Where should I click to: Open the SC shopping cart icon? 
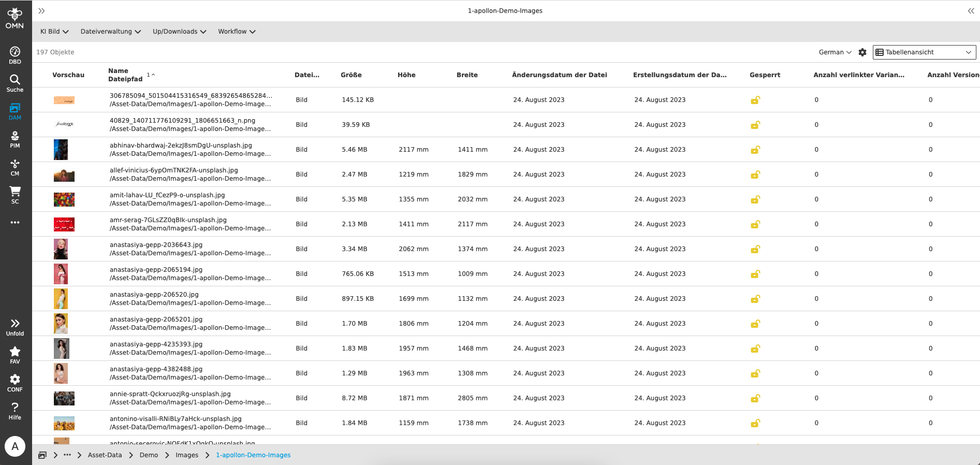coord(15,195)
